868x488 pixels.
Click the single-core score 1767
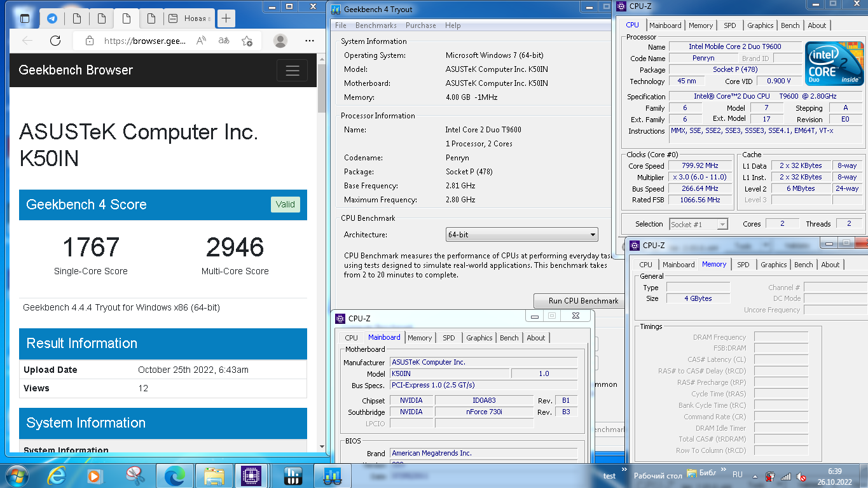pos(91,247)
